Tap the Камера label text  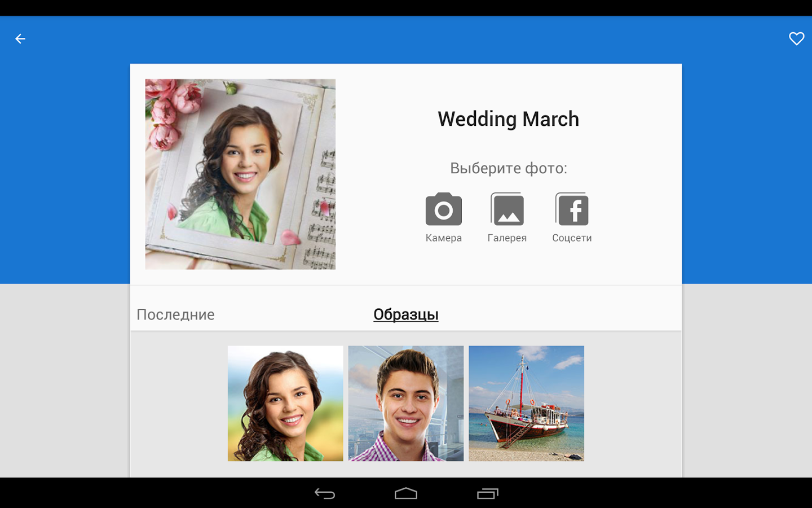444,238
